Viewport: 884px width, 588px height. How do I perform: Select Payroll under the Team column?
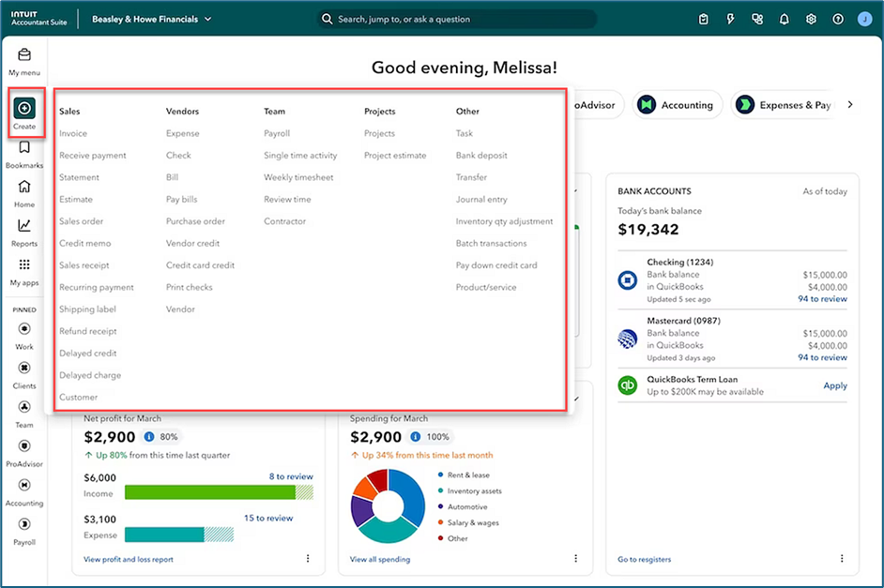tap(277, 134)
